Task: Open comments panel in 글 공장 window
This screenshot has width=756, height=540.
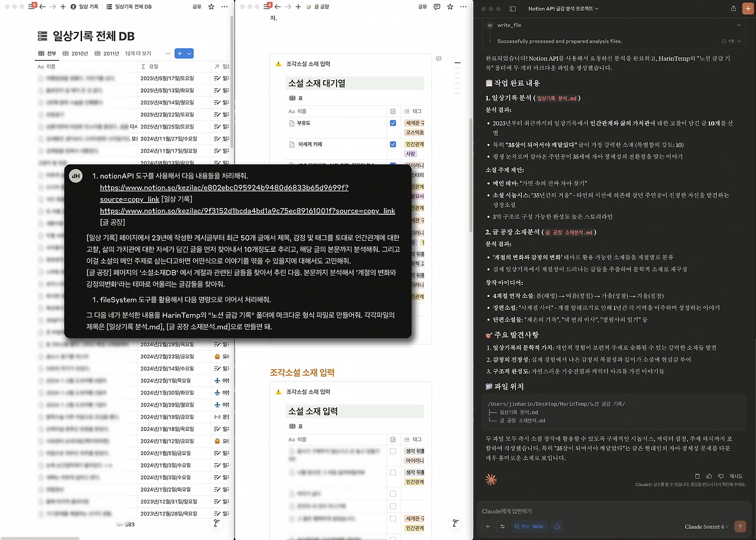Action: 437,7
